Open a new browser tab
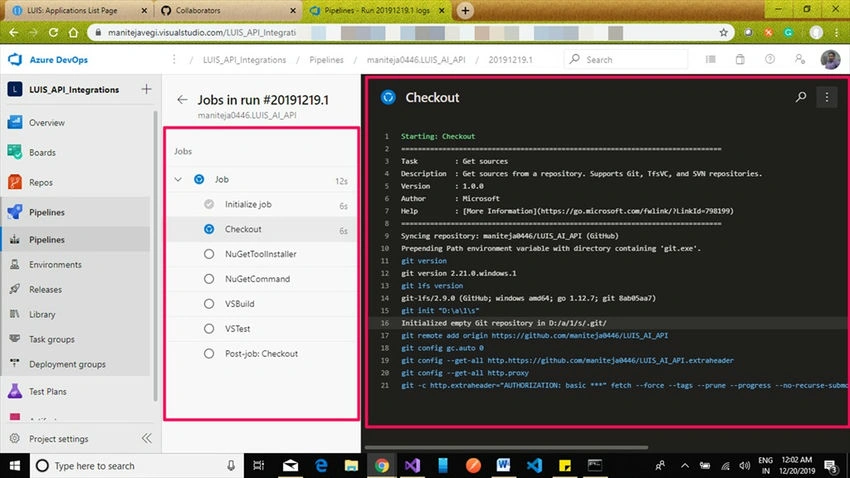This screenshot has height=478, width=850. point(465,10)
